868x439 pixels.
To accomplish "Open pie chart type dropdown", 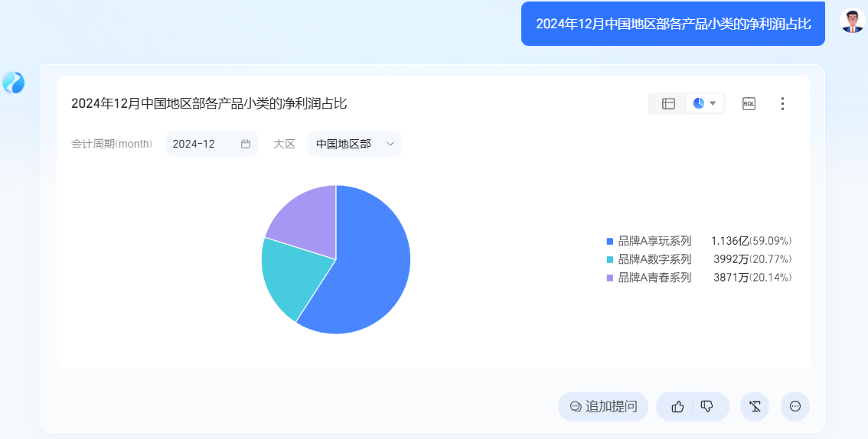I will coord(705,103).
